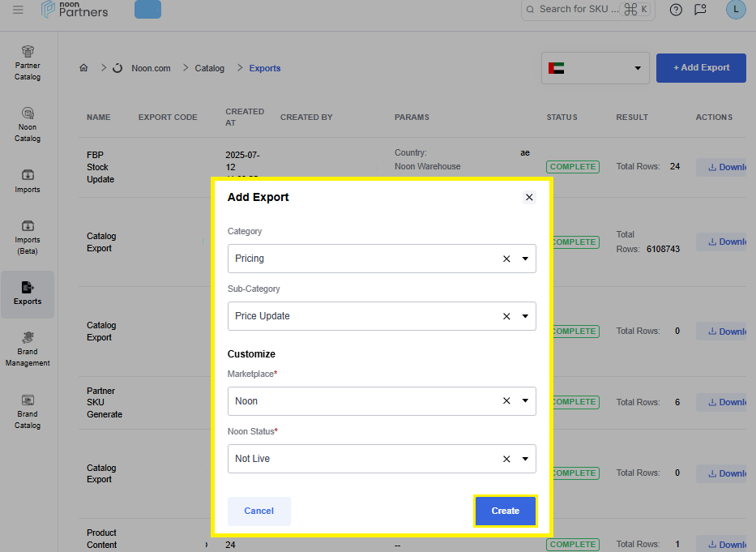Click the Catalog breadcrumb link
This screenshot has height=552, width=756.
pos(209,69)
